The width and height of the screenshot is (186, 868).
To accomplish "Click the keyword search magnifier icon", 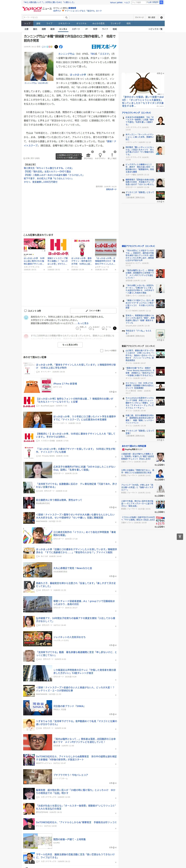I will (66, 17).
